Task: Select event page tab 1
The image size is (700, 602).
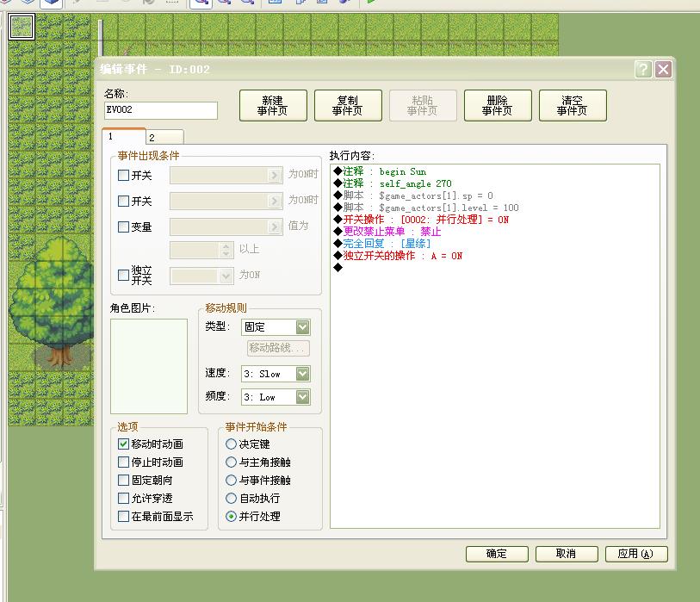Action: tap(124, 136)
